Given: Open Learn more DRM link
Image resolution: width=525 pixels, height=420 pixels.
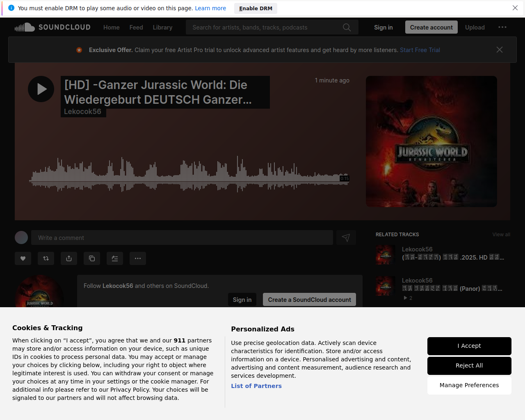Looking at the screenshot, I should [x=210, y=8].
